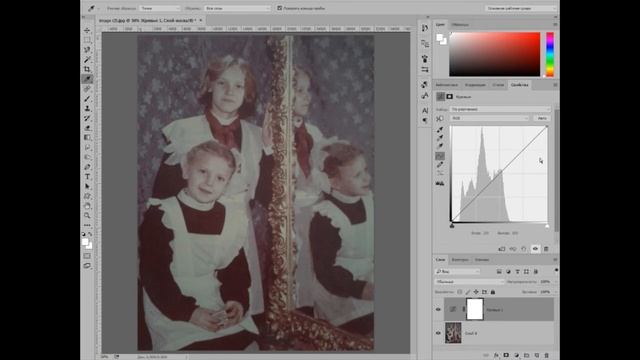
Task: Add a layer mask from Layers footer
Action: coord(506,356)
